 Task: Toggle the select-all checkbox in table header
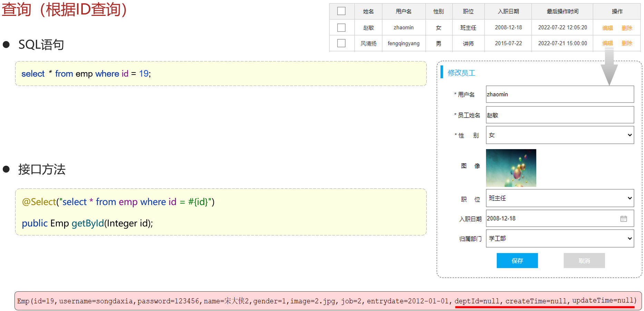click(341, 11)
